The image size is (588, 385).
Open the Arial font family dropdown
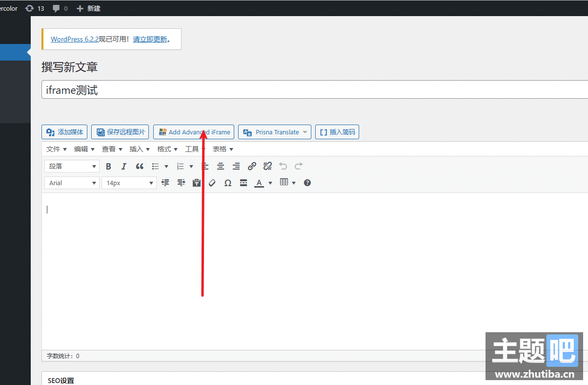point(72,183)
